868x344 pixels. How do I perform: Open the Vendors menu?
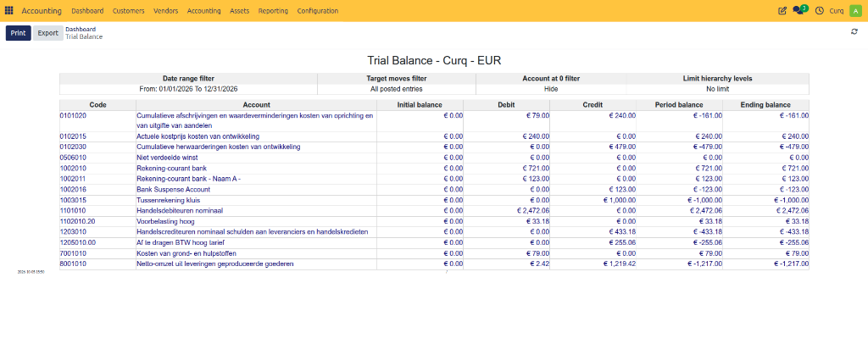[165, 11]
